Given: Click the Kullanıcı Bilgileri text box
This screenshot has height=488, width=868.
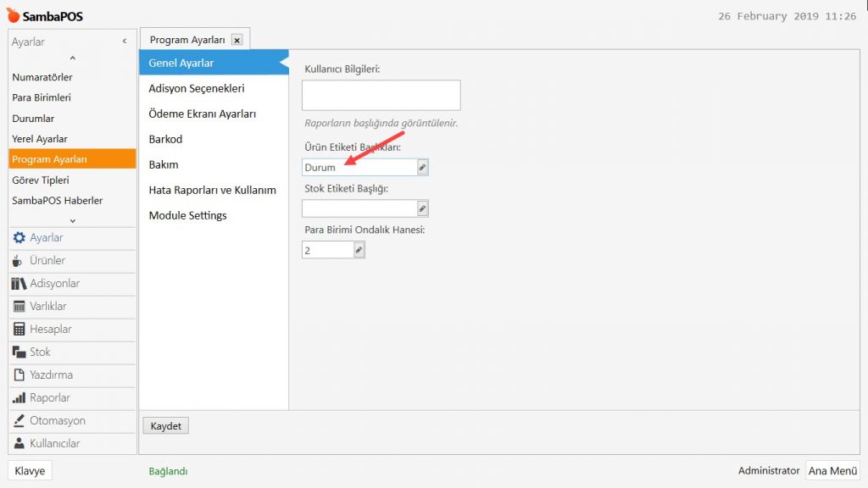Looking at the screenshot, I should pos(381,95).
